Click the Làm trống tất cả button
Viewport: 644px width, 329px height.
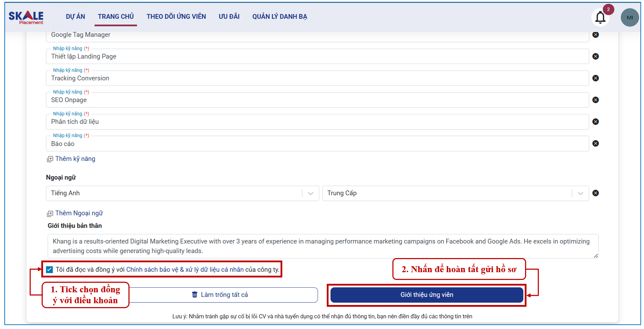tap(224, 295)
